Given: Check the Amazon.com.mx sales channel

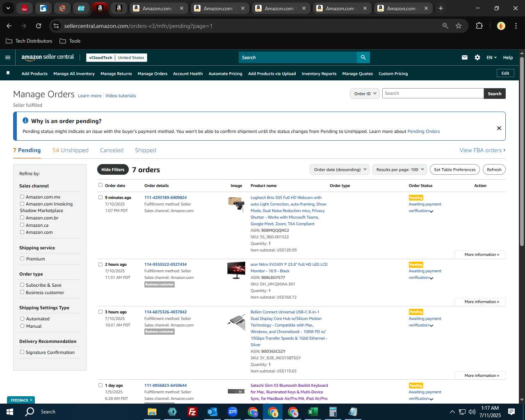Looking at the screenshot, I should 22,197.
